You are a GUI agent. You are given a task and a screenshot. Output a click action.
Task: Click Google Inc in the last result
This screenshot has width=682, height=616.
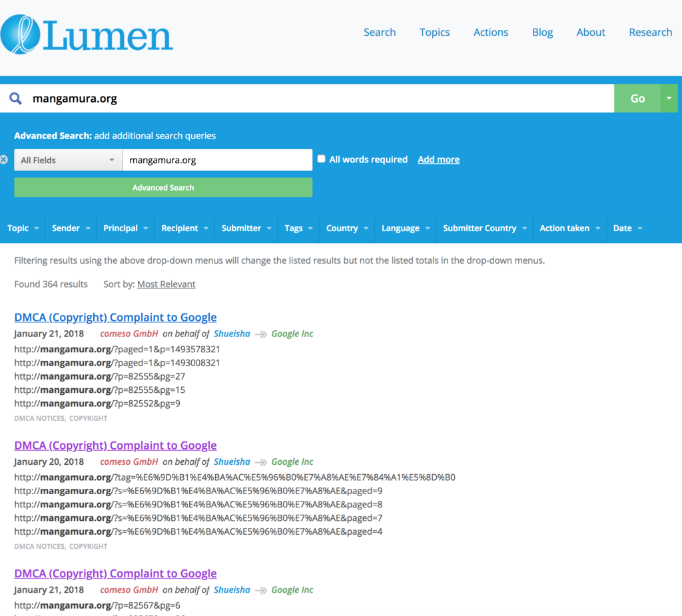pyautogui.click(x=292, y=590)
